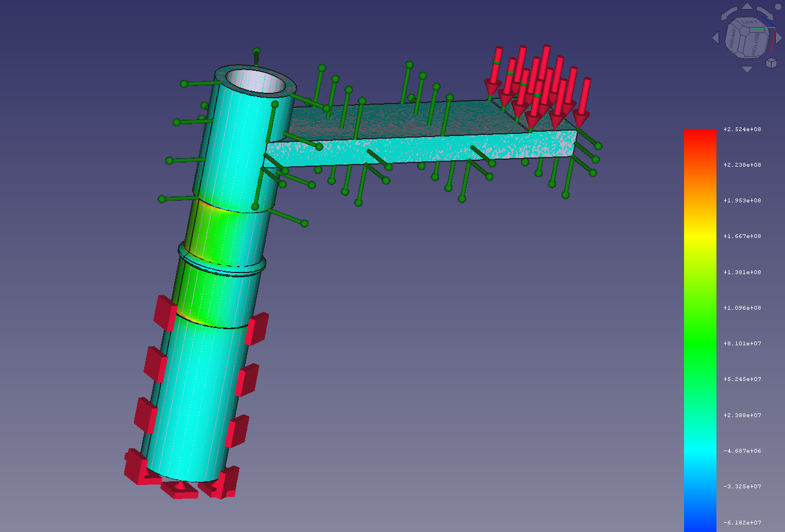Click blue bottom of stress color legend

click(x=700, y=524)
